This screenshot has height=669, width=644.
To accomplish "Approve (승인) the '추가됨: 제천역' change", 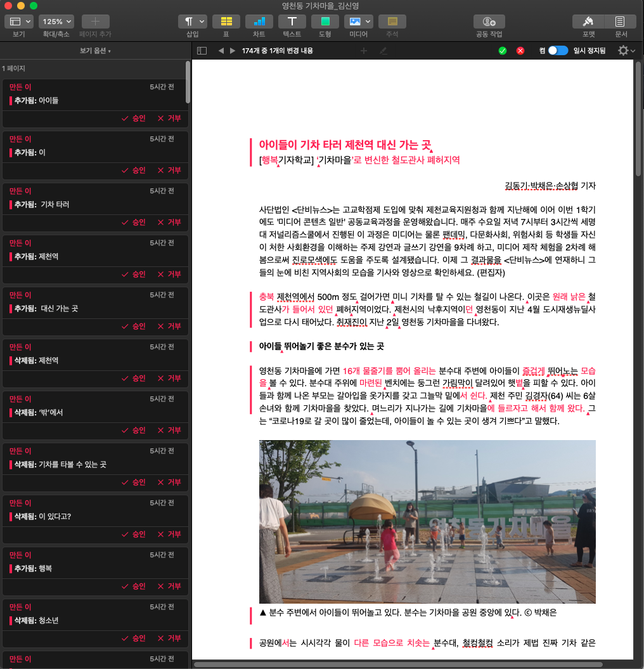I will coord(134,275).
